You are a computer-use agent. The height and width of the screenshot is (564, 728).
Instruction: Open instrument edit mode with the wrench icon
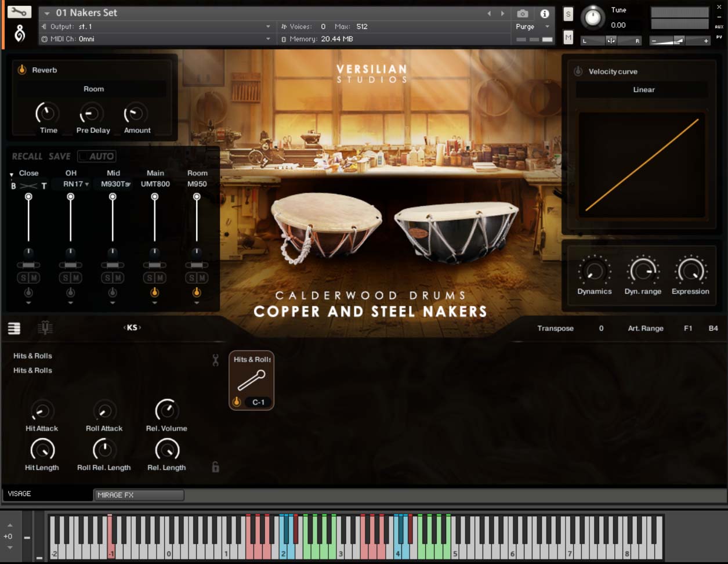(19, 12)
